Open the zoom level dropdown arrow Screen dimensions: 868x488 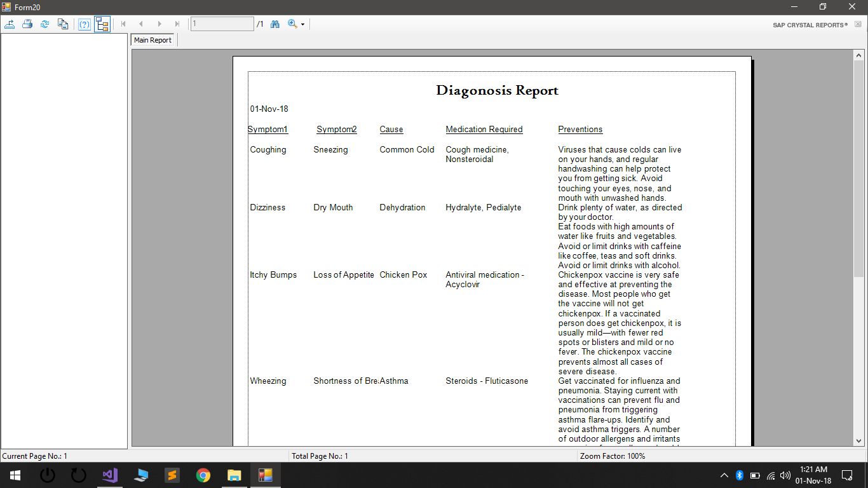tap(302, 25)
